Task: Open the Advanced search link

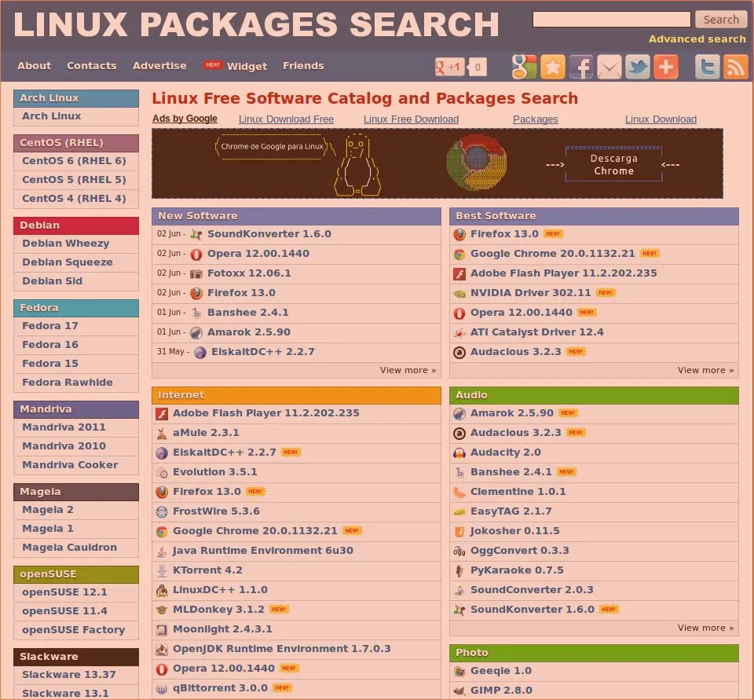Action: click(x=697, y=39)
